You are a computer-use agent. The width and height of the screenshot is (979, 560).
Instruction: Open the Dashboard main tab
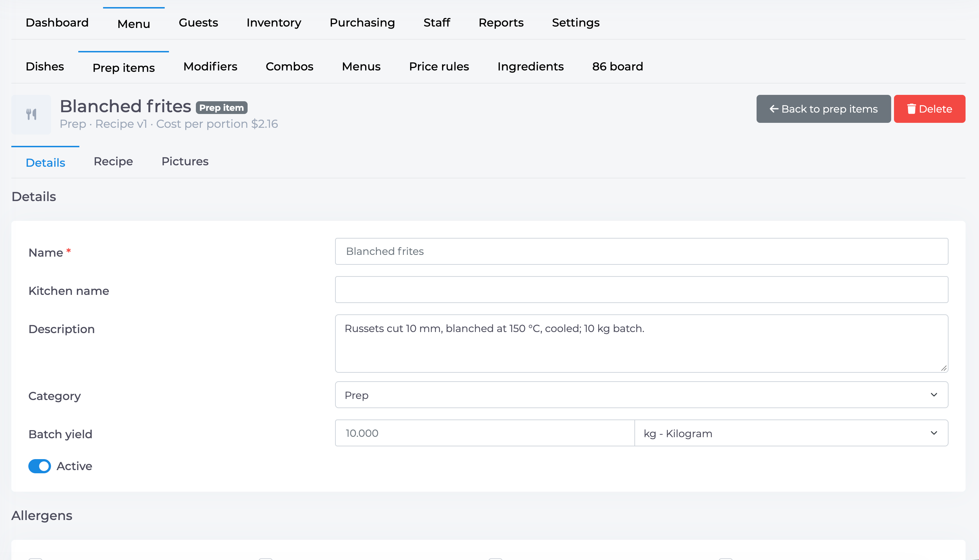(x=57, y=23)
